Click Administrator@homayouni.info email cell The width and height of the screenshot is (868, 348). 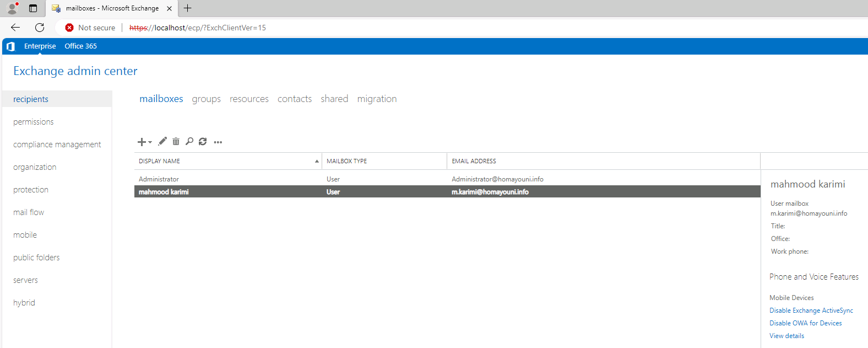click(497, 179)
